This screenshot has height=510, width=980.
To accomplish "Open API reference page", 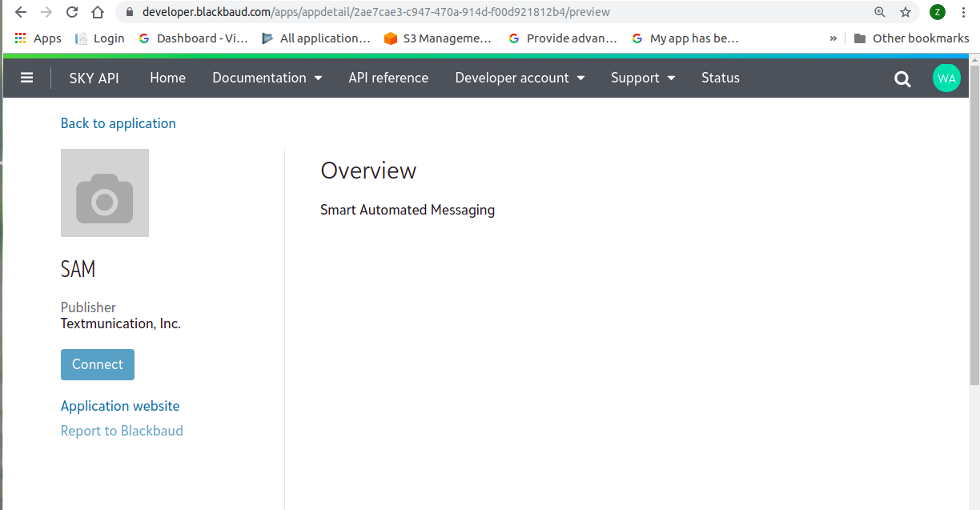I will [388, 78].
